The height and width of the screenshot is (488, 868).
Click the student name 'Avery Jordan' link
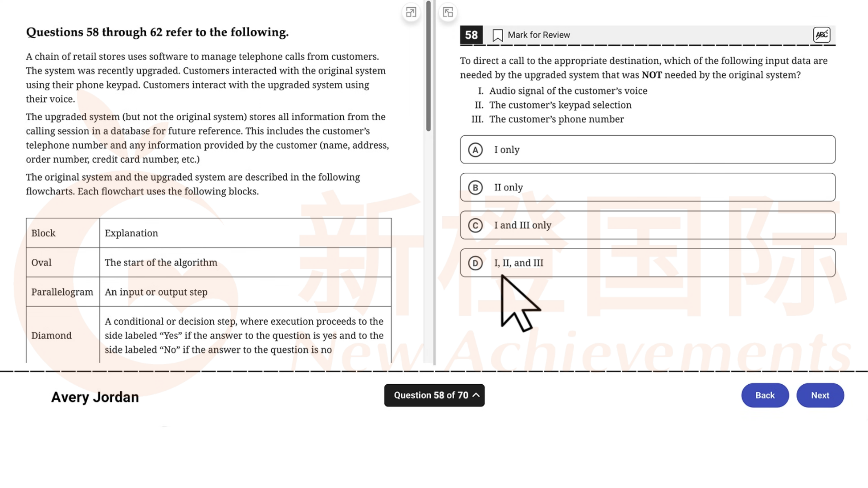95,396
